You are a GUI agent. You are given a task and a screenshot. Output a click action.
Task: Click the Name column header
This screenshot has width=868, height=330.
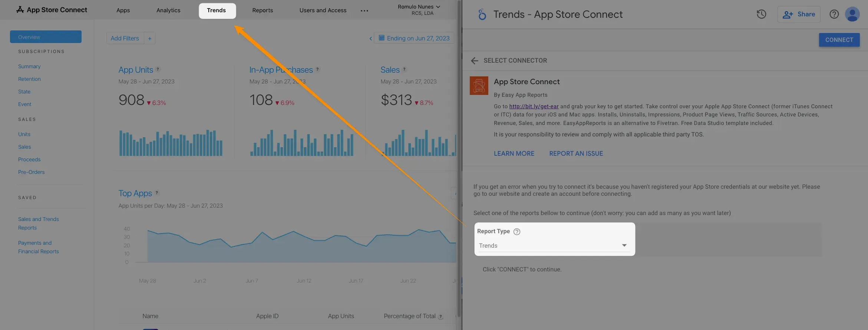(x=150, y=316)
